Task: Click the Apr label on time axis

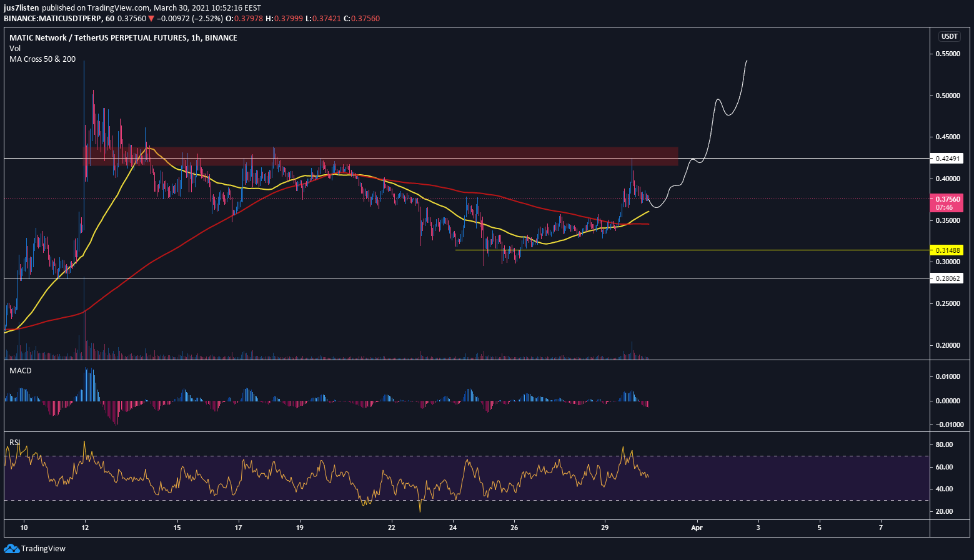Action: coord(697,528)
